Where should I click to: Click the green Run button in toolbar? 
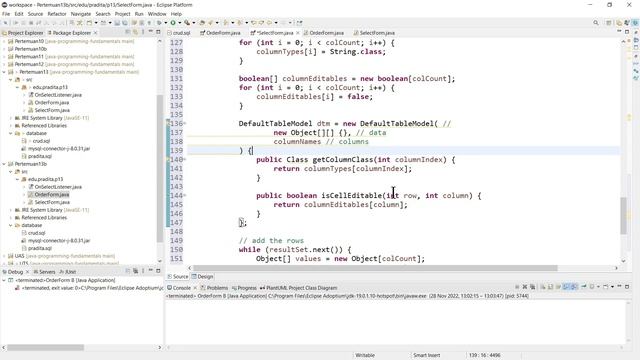[173, 23]
